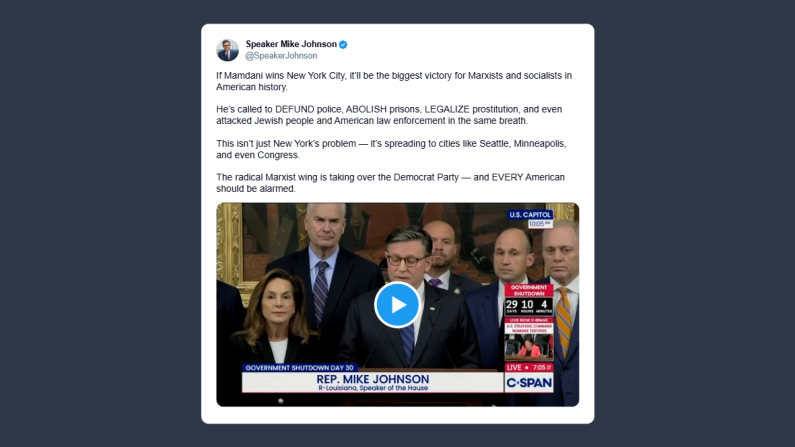Click the red LIVE 7:05 indicator
The image size is (795, 447).
529,367
